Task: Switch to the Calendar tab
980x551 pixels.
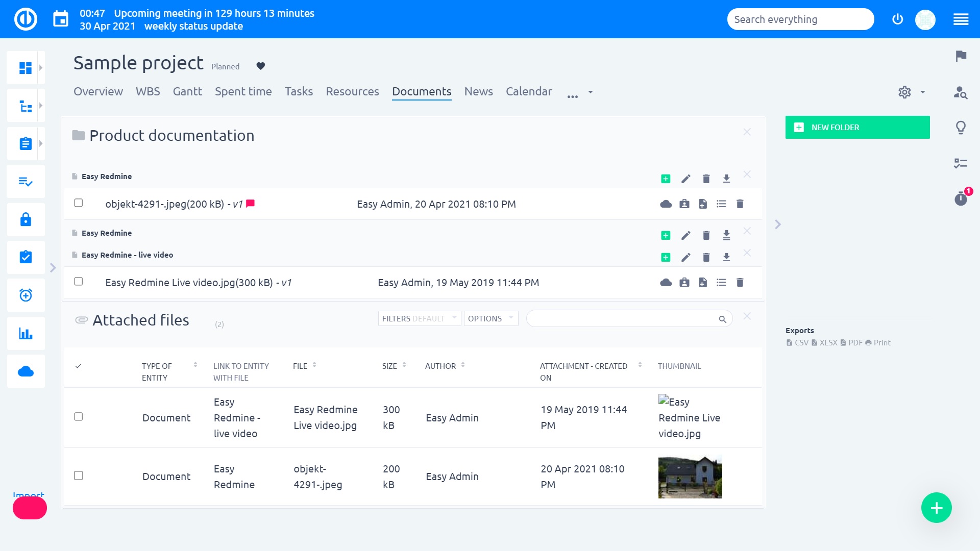Action: (x=529, y=92)
